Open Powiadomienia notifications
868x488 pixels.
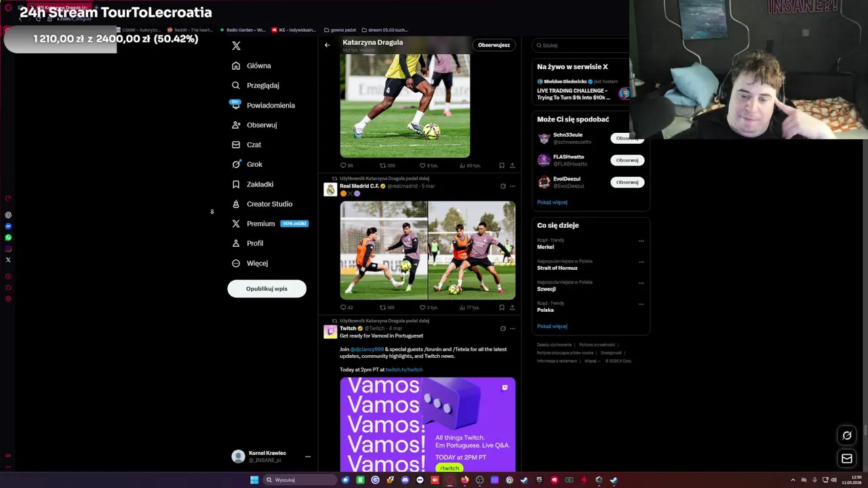263,105
